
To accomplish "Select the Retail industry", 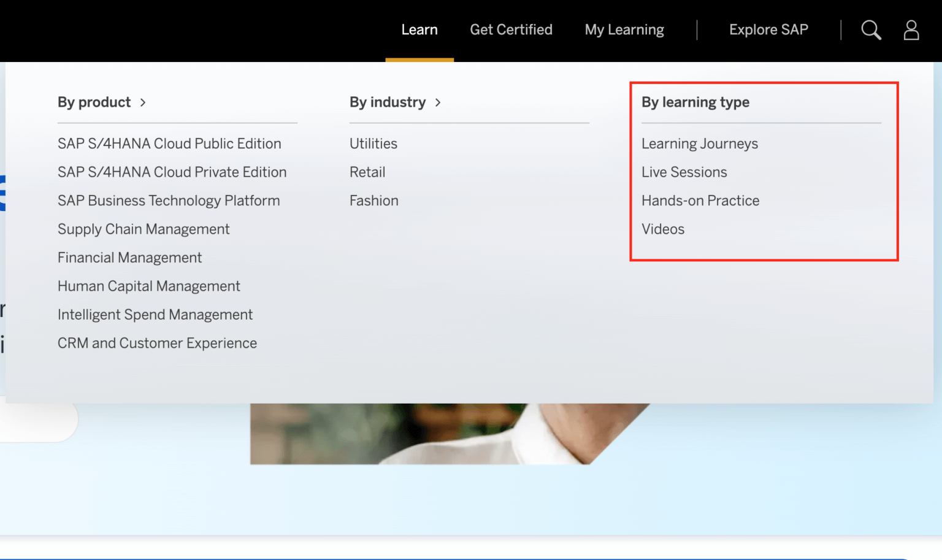I will click(x=367, y=172).
